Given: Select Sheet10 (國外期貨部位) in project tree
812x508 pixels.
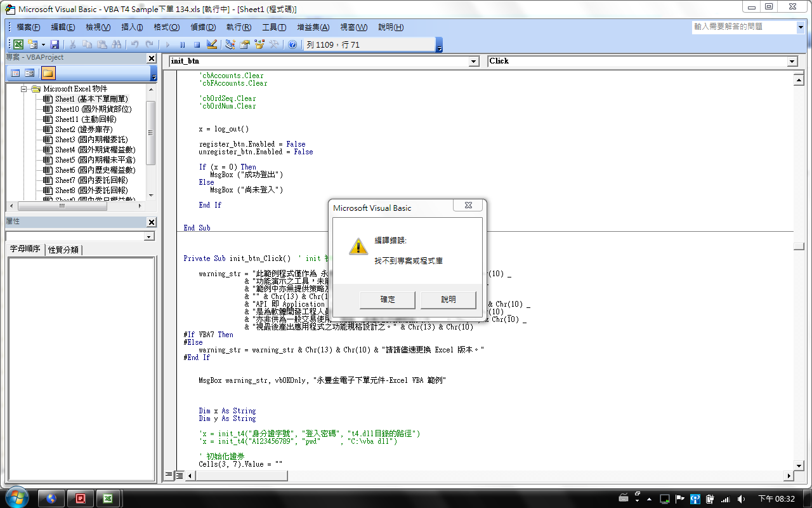Looking at the screenshot, I should click(x=93, y=109).
